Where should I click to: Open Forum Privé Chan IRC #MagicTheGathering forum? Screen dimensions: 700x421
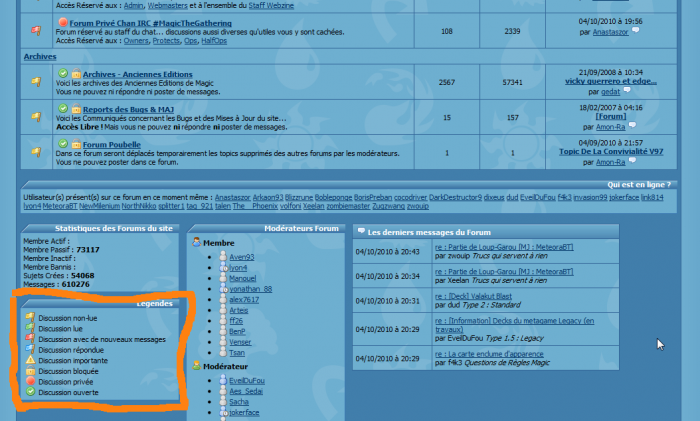(x=150, y=23)
